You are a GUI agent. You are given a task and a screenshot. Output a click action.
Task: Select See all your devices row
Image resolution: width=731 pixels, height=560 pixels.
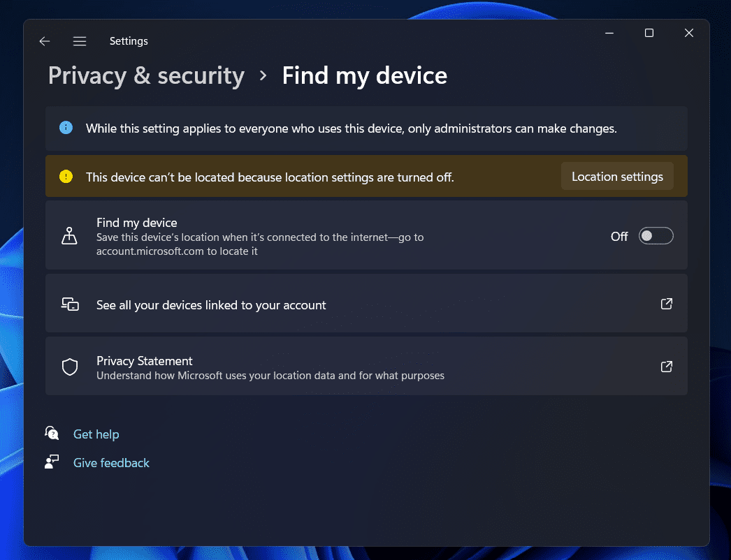click(x=211, y=305)
